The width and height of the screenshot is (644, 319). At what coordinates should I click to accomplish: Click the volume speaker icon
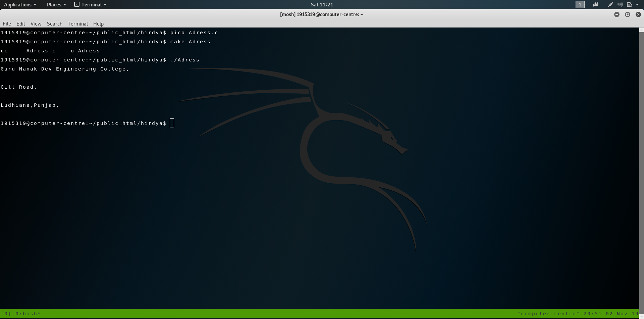620,4
